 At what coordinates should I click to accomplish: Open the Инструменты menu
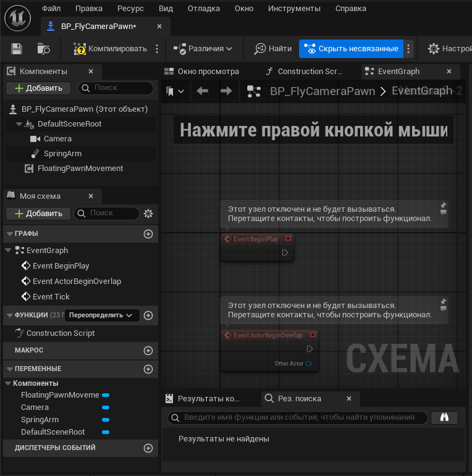294,9
